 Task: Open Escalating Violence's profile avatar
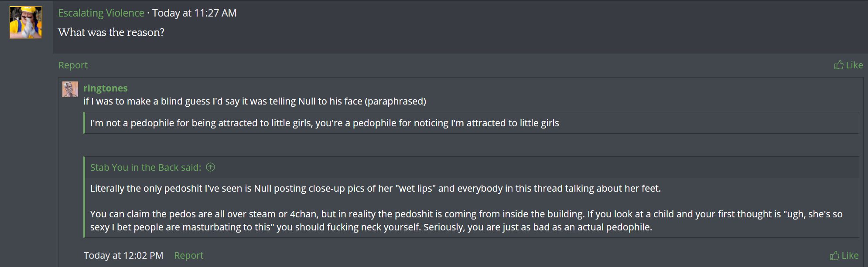(26, 22)
